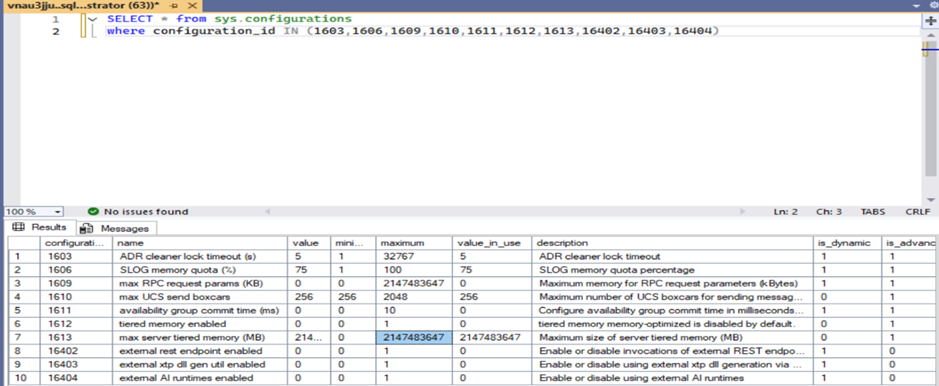
Task: Click line number 1 in editor margin
Action: point(55,19)
